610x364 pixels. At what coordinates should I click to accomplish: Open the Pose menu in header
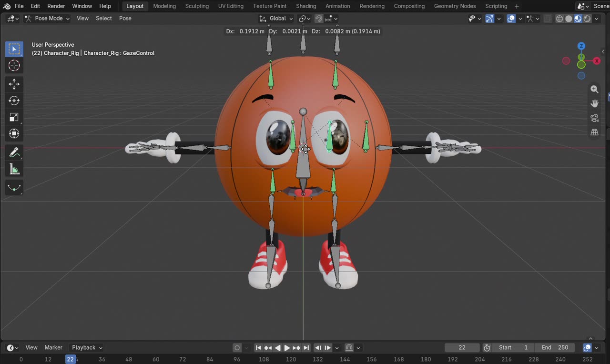(125, 19)
